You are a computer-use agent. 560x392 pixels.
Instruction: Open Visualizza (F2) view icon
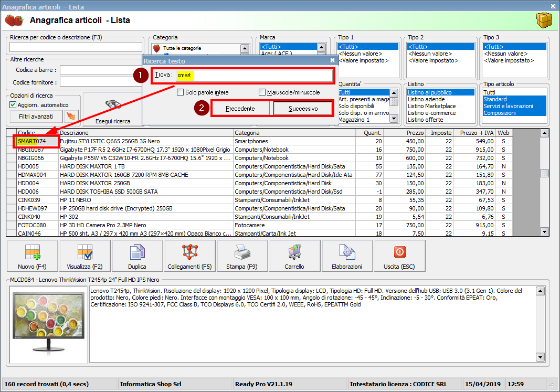pyautogui.click(x=84, y=252)
